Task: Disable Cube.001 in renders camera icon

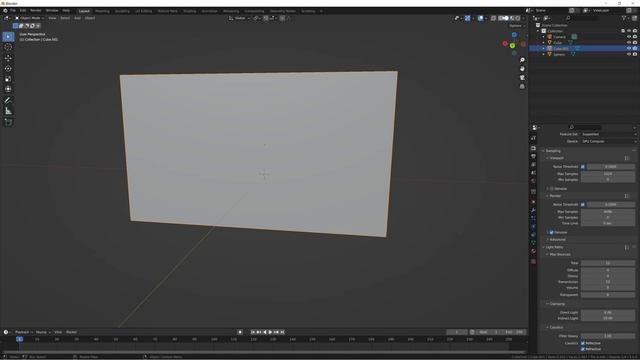Action: [x=635, y=48]
